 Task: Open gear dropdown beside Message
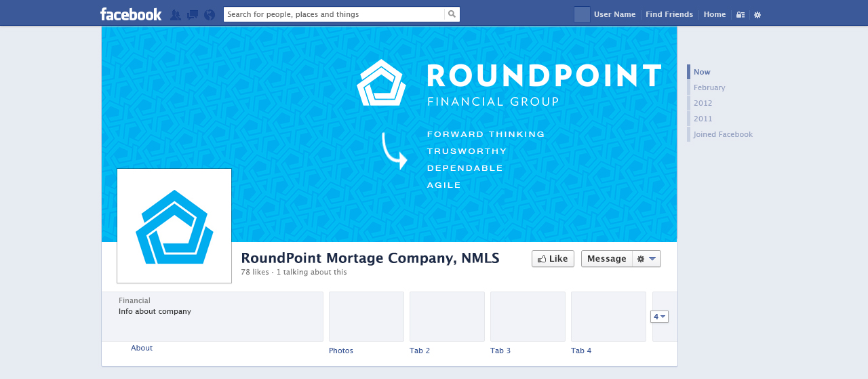pyautogui.click(x=646, y=259)
